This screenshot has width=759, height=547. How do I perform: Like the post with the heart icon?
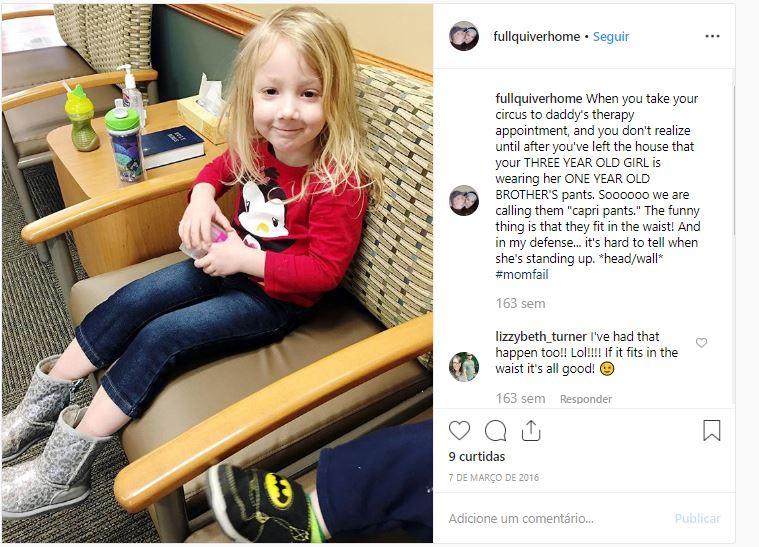coord(459,430)
